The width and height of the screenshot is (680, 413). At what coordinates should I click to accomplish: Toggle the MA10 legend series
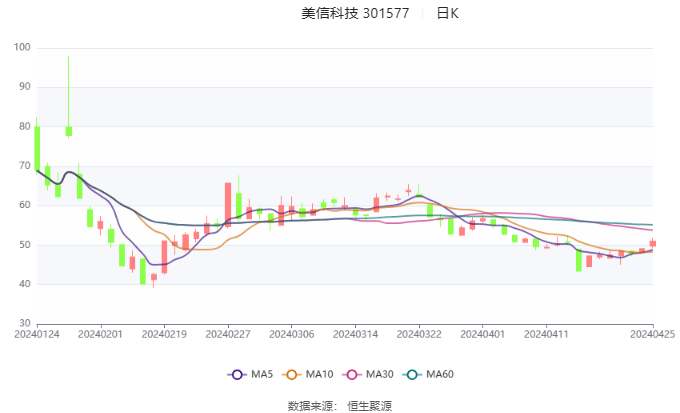(307, 374)
